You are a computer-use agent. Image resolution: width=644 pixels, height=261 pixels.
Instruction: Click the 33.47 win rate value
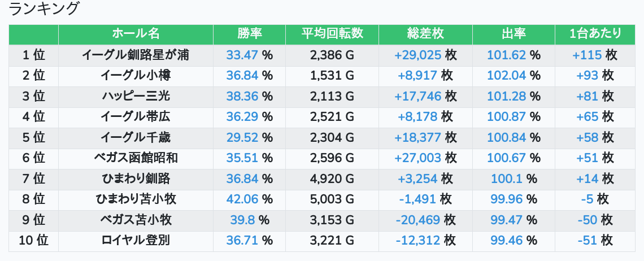242,55
